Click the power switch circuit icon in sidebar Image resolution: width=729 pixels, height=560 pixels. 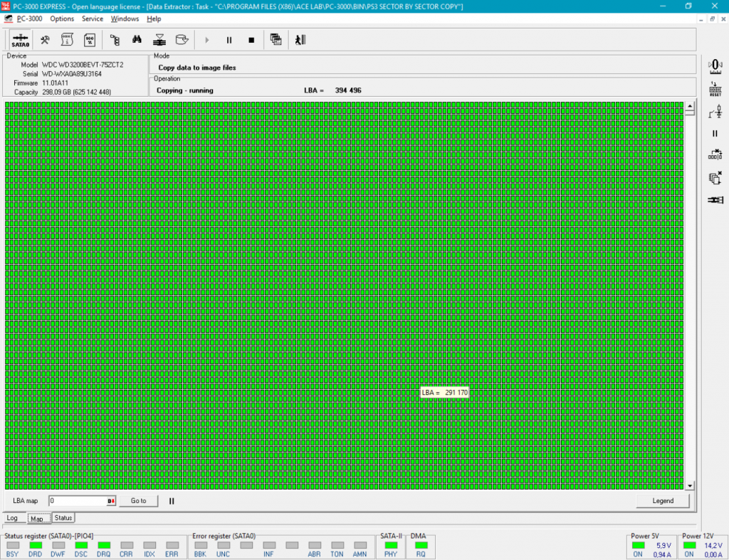click(715, 111)
